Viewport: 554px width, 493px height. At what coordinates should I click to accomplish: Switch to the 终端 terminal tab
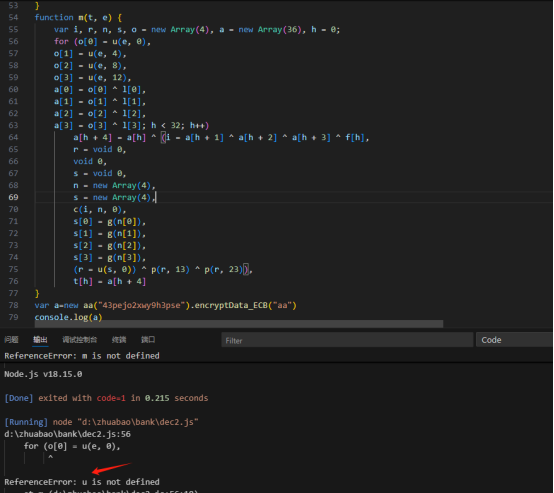pyautogui.click(x=119, y=340)
